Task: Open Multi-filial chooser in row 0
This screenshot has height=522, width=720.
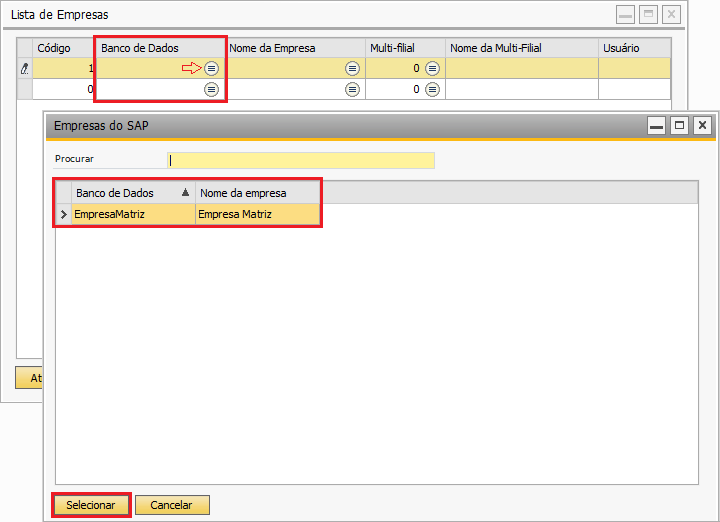Action: coord(432,89)
